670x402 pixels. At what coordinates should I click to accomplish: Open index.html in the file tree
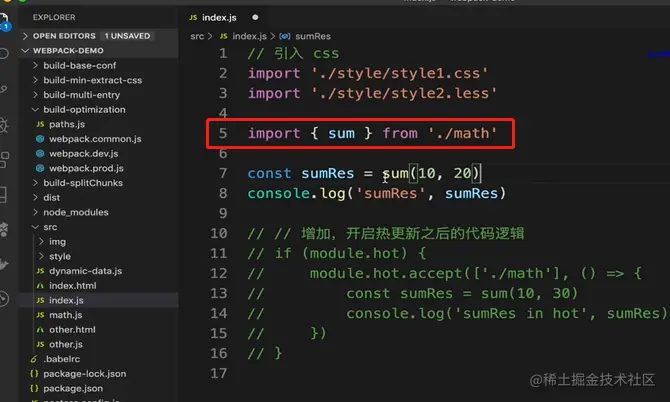pos(73,286)
